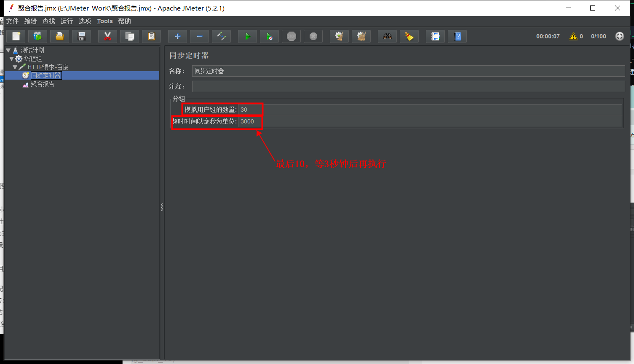Open search with the binoculars icon
Viewport: 634px width, 364px height.
(x=388, y=36)
